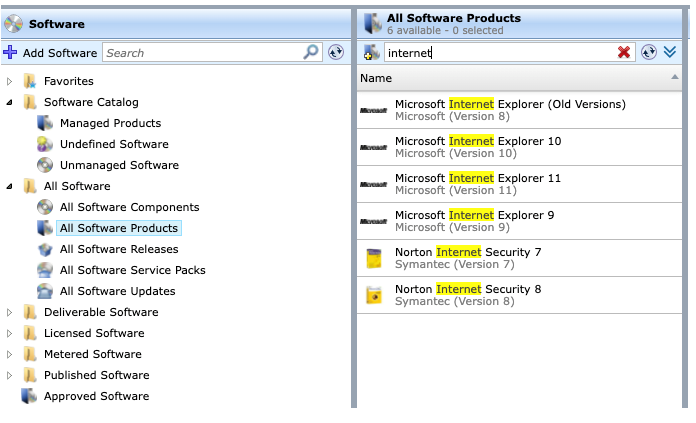696x423 pixels.
Task: Click the Unmanaged Software disc icon
Action: point(45,165)
